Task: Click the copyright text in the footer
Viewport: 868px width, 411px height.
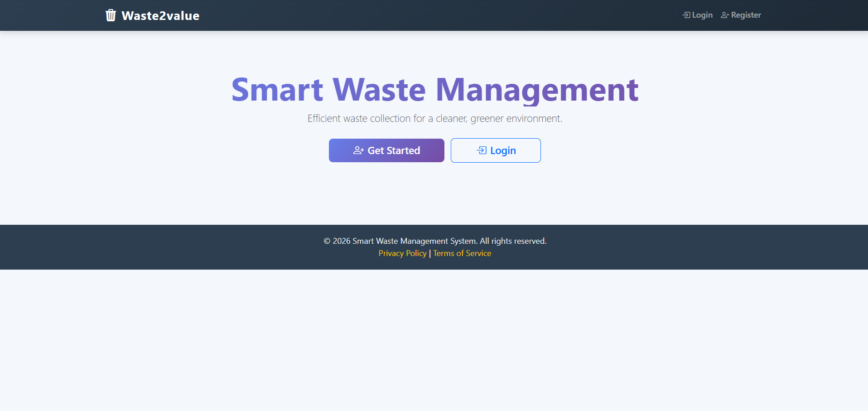Action: pyautogui.click(x=434, y=241)
